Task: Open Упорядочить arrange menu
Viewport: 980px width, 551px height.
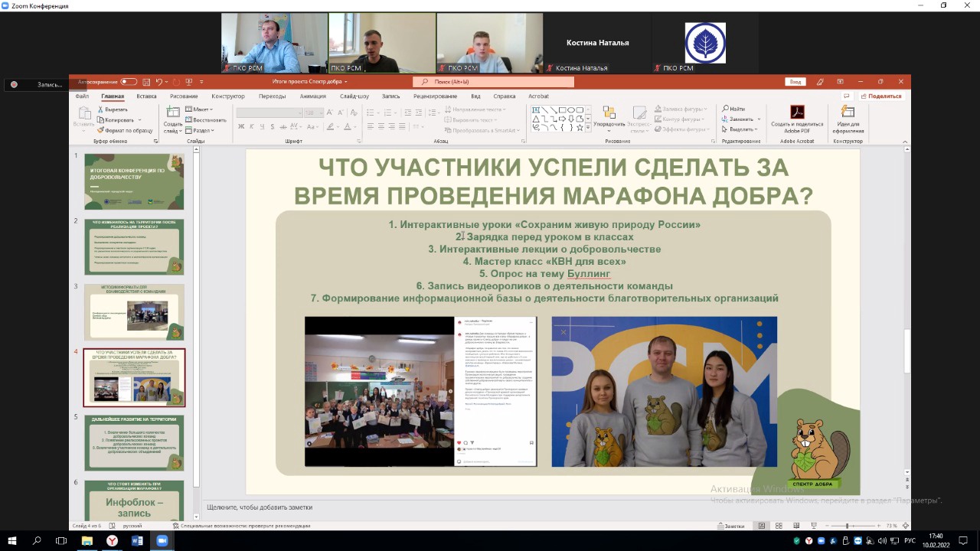Action: (609, 117)
